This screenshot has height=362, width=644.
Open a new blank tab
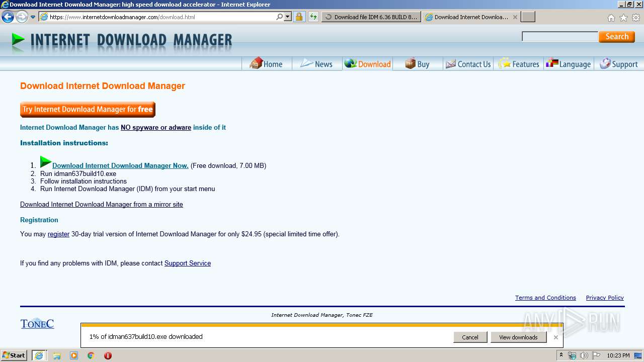pos(528,17)
